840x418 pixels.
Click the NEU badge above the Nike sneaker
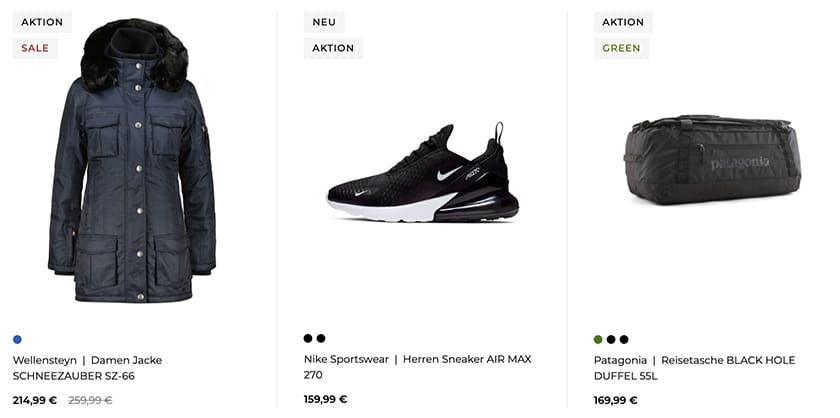coord(324,22)
